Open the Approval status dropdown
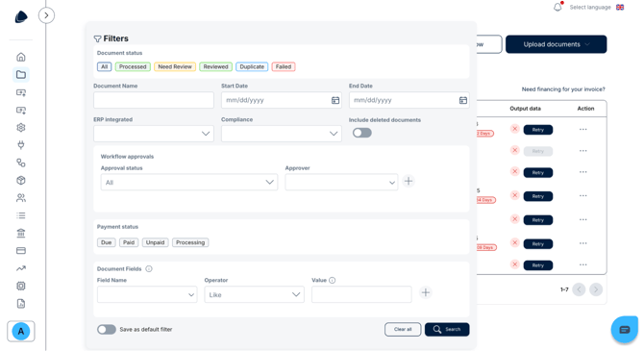 tap(189, 182)
